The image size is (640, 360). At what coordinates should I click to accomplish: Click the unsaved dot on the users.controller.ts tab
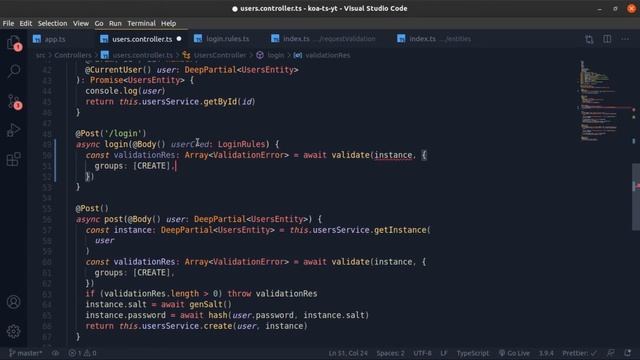pyautogui.click(x=179, y=39)
